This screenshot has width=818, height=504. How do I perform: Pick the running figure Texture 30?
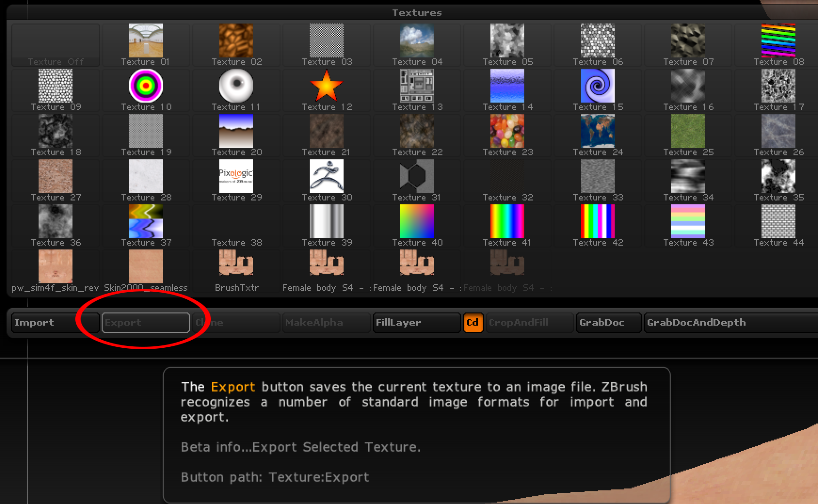click(x=326, y=176)
